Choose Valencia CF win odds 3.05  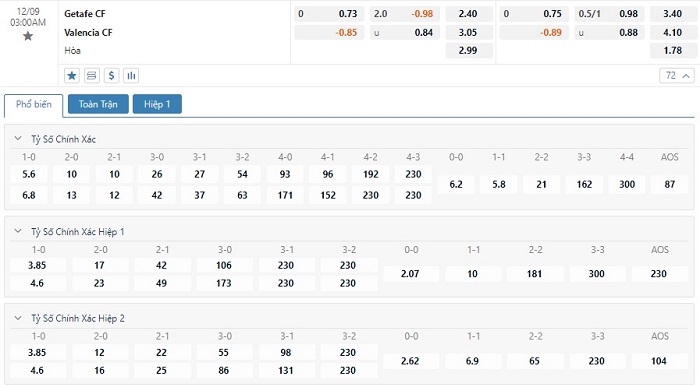click(469, 33)
